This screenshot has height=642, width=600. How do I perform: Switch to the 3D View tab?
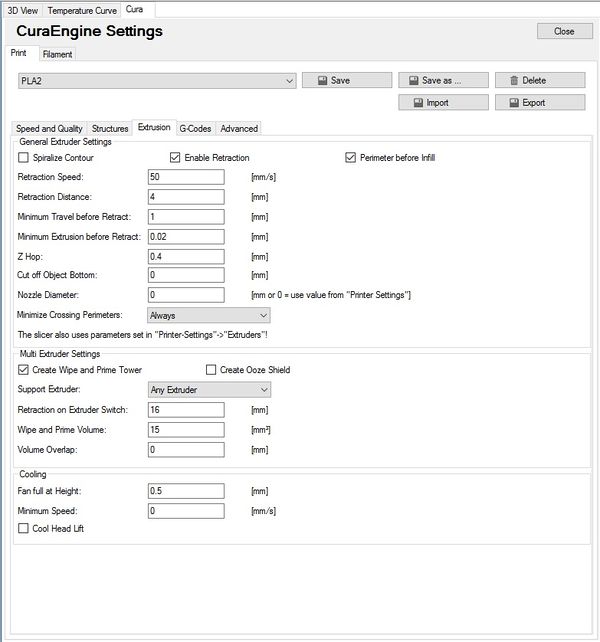[x=23, y=11]
